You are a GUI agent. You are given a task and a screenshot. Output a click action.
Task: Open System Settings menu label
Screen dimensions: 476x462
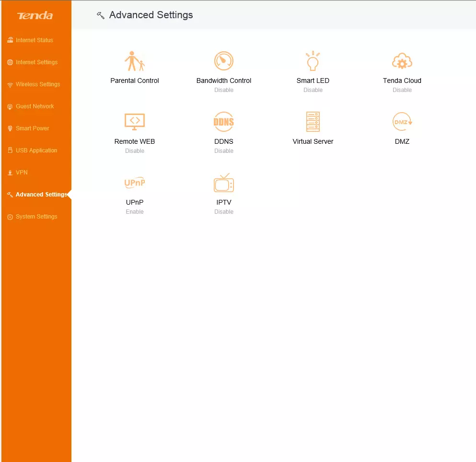click(x=36, y=217)
